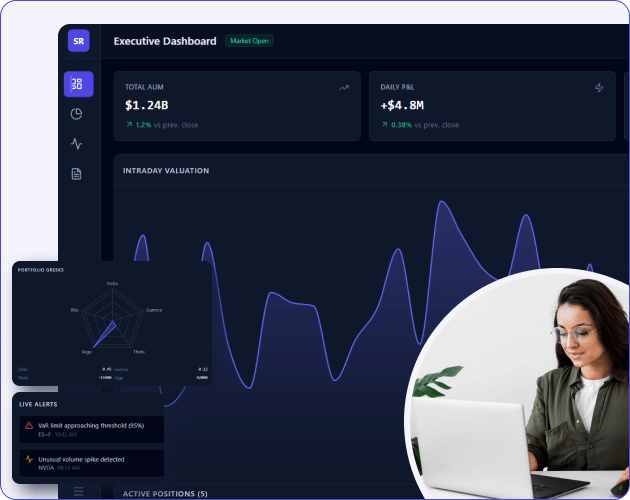Click the Vega label on radar chart
The height and width of the screenshot is (500, 630).
click(x=87, y=352)
